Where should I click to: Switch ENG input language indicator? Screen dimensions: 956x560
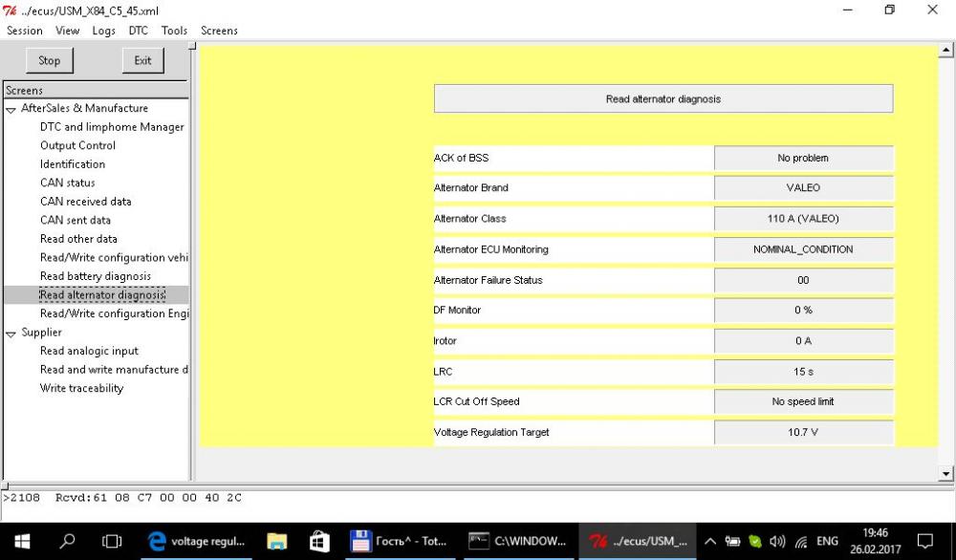pos(827,541)
